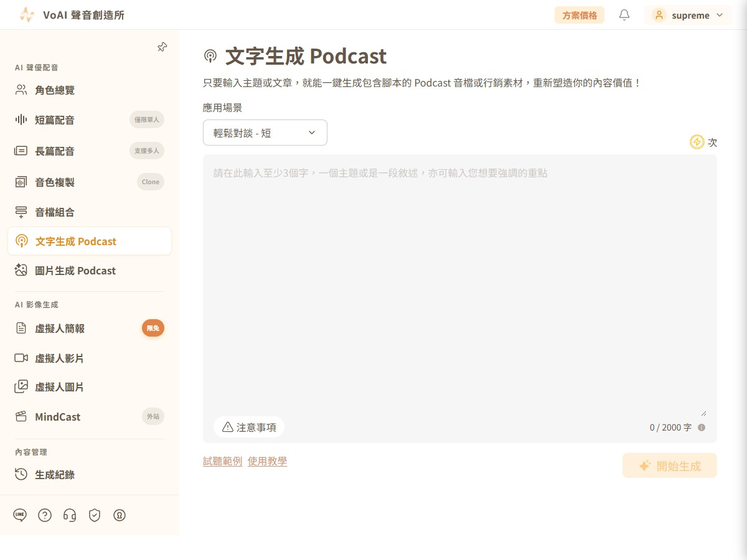Click the 音檔組合 icon
Image resolution: width=747 pixels, height=560 pixels.
click(x=21, y=212)
